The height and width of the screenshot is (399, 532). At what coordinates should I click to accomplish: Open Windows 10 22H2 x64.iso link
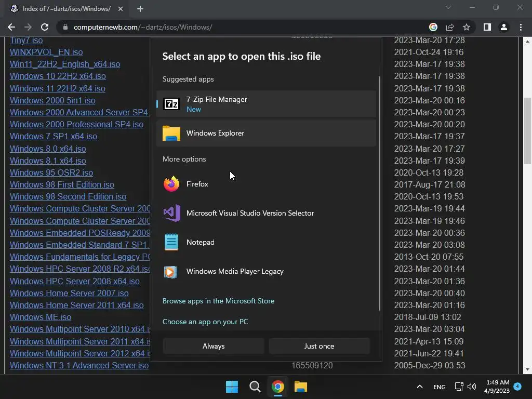[x=58, y=76]
